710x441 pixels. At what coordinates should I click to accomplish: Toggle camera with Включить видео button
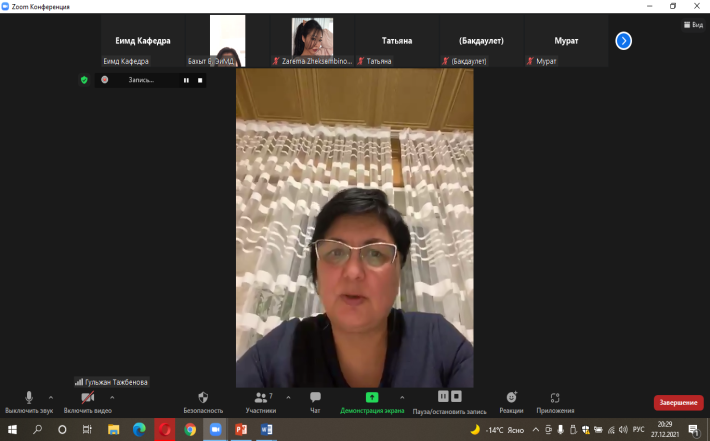click(87, 398)
